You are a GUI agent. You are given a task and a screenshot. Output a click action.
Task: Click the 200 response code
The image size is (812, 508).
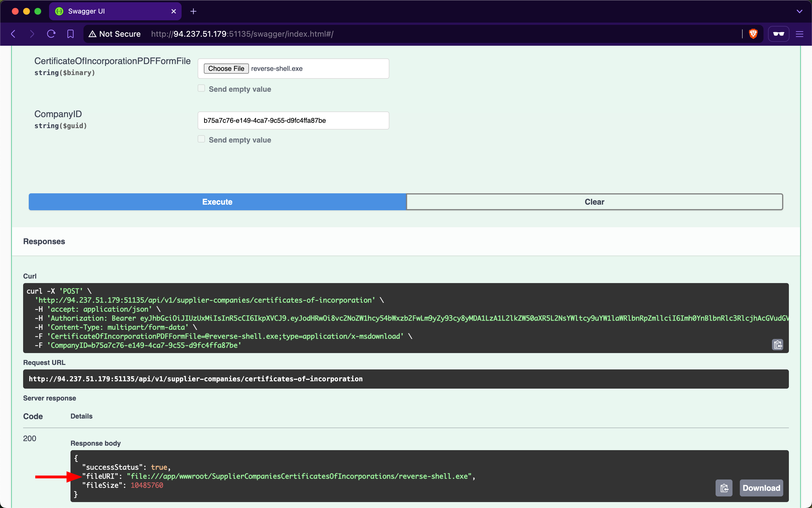click(x=30, y=439)
